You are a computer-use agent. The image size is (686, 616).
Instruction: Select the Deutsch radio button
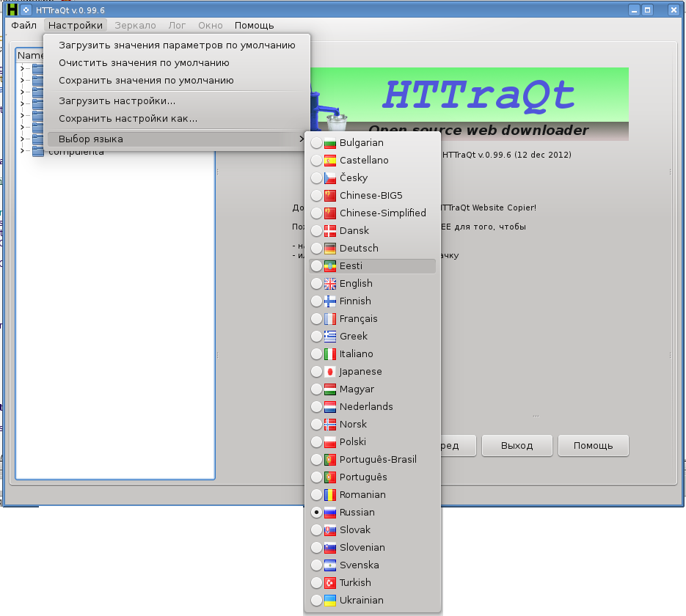(316, 249)
